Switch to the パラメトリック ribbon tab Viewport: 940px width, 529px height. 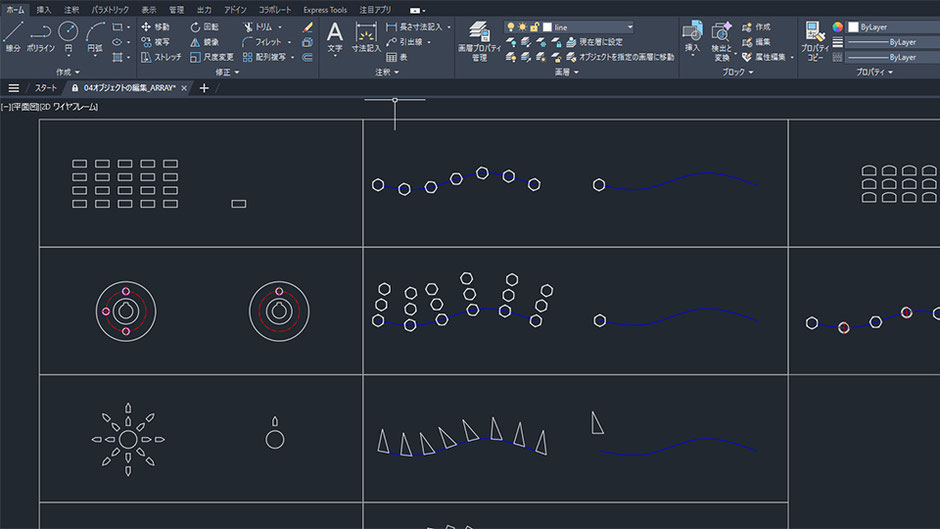pyautogui.click(x=110, y=10)
